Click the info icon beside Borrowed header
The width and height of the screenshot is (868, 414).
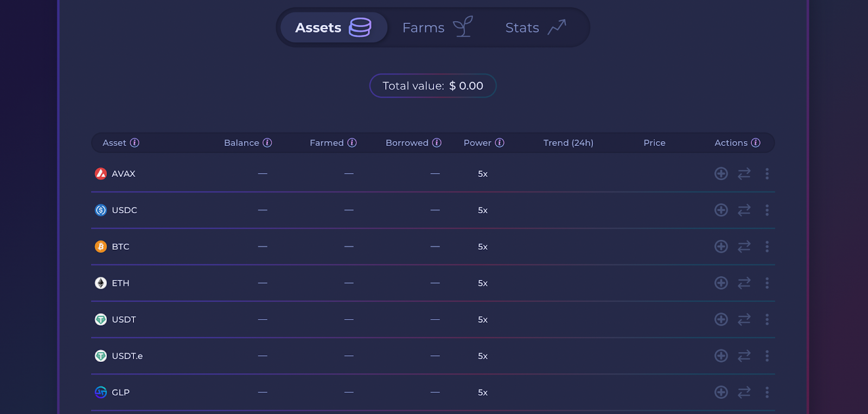[437, 143]
